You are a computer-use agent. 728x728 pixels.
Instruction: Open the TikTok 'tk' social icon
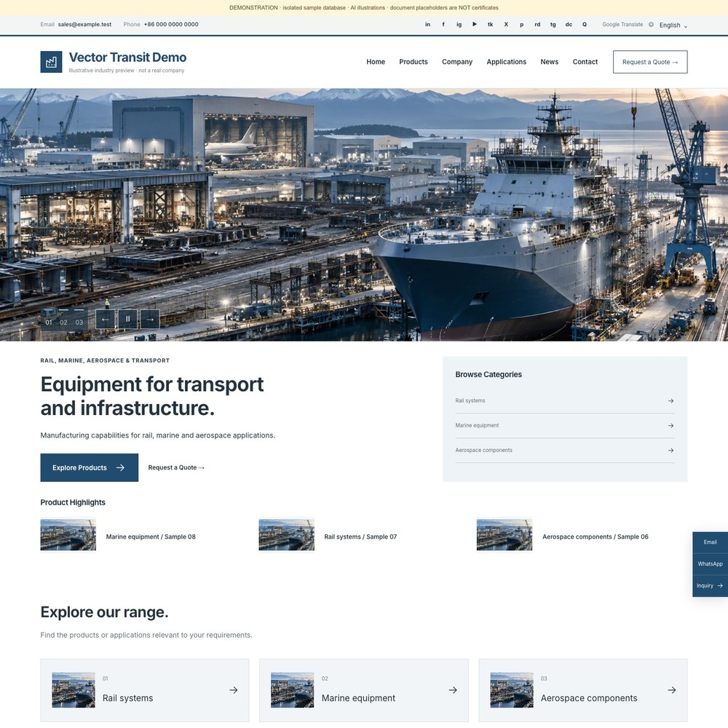click(490, 25)
